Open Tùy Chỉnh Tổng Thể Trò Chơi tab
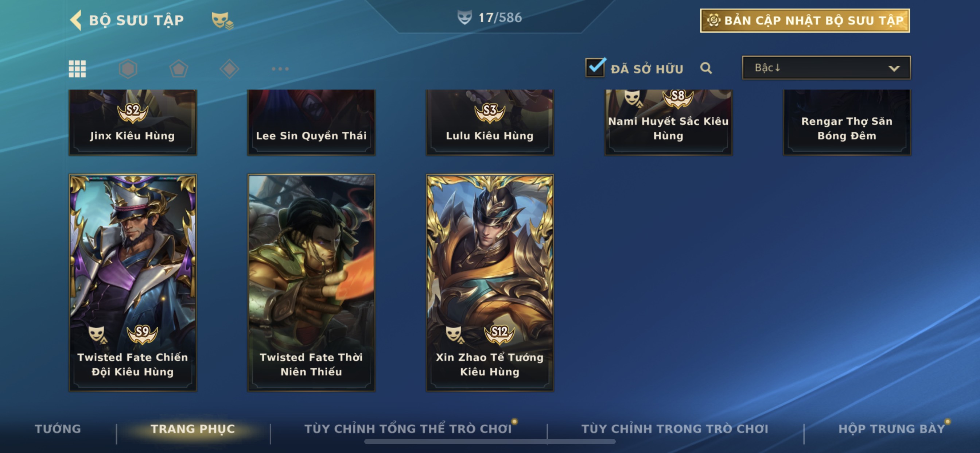980x453 pixels. point(408,429)
